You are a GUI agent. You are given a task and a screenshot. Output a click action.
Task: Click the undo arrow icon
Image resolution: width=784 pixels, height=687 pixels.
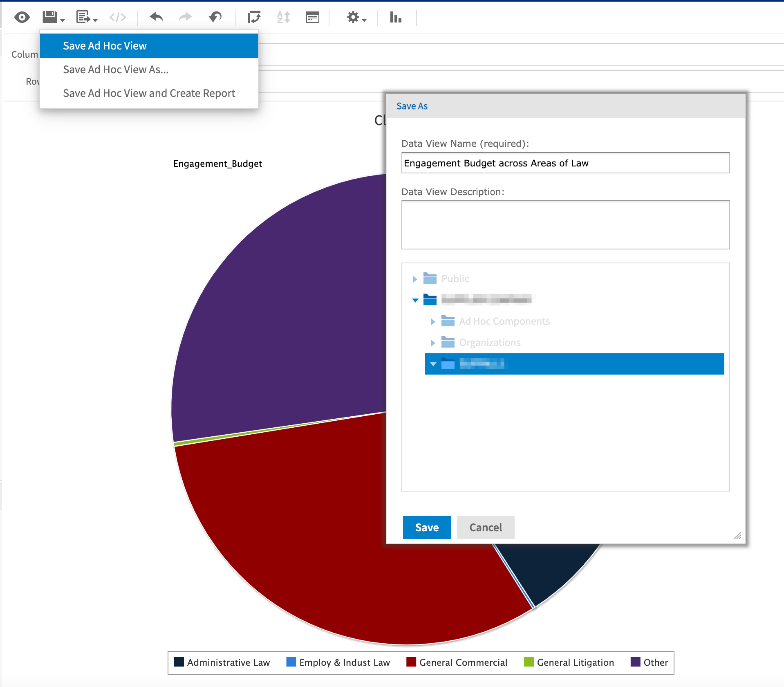(156, 17)
